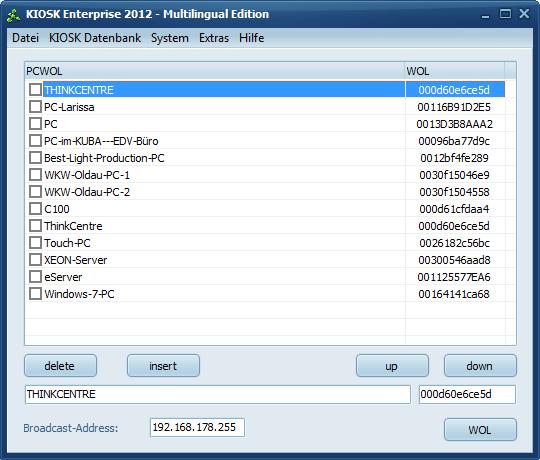The width and height of the screenshot is (540, 460).
Task: Toggle the Windows-7-PC checkbox
Action: 35,294
